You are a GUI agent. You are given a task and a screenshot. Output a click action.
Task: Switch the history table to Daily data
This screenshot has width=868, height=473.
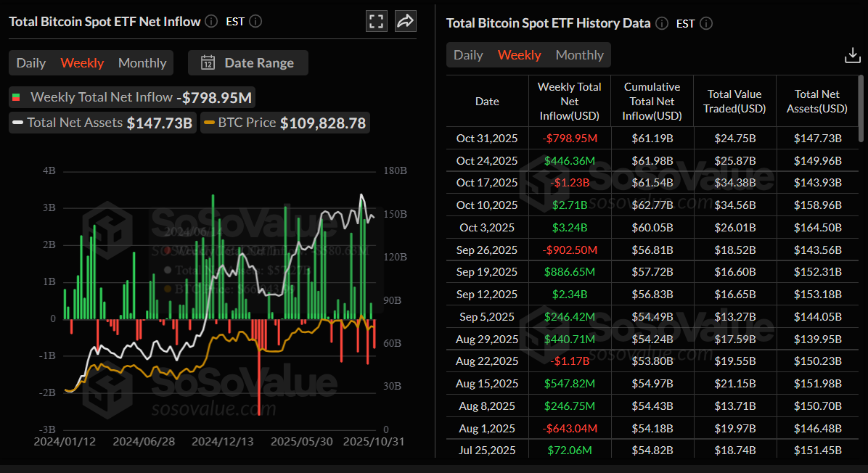point(468,54)
